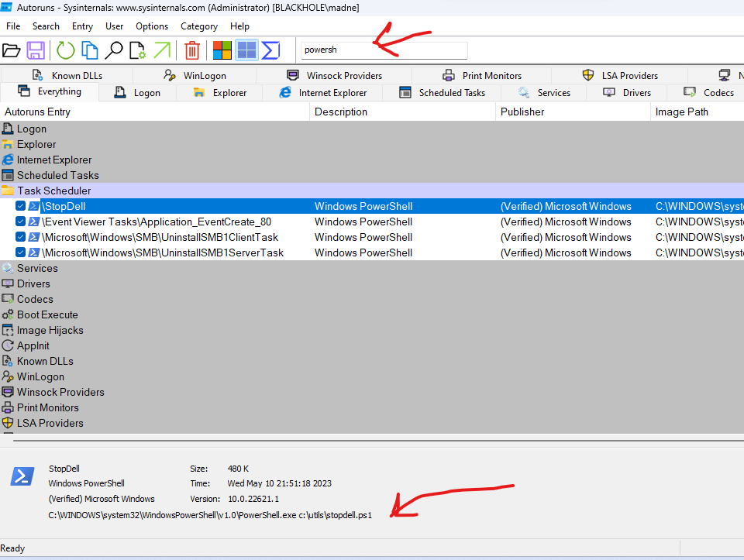Click the green Jump to entry arrow
Viewport: 744px width, 560px height.
tap(162, 50)
